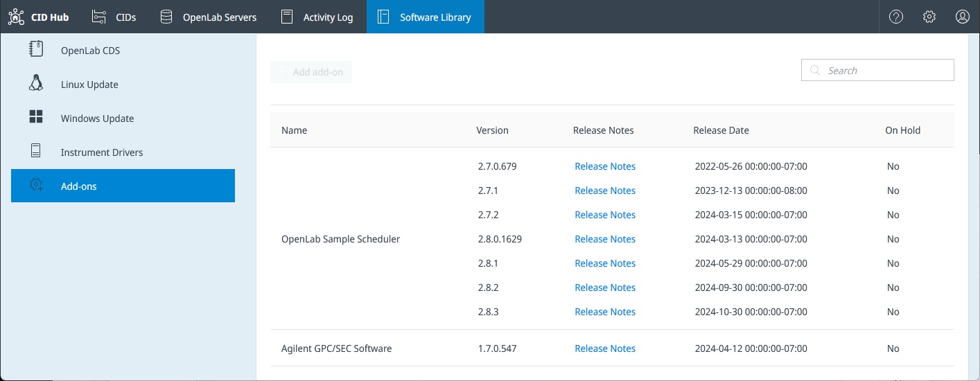Open Release Notes for version 2.8.1
The image size is (980, 381).
605,263
